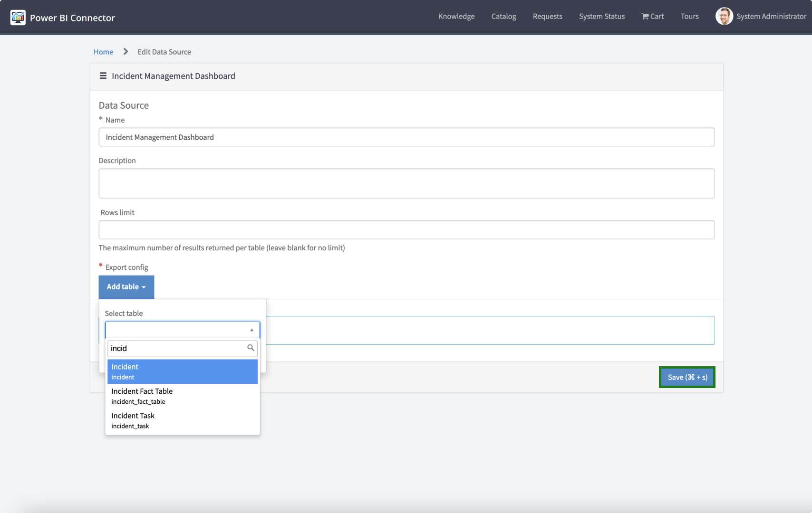This screenshot has width=812, height=513.
Task: Click the breadcrumb chevron next to Home
Action: [x=125, y=51]
